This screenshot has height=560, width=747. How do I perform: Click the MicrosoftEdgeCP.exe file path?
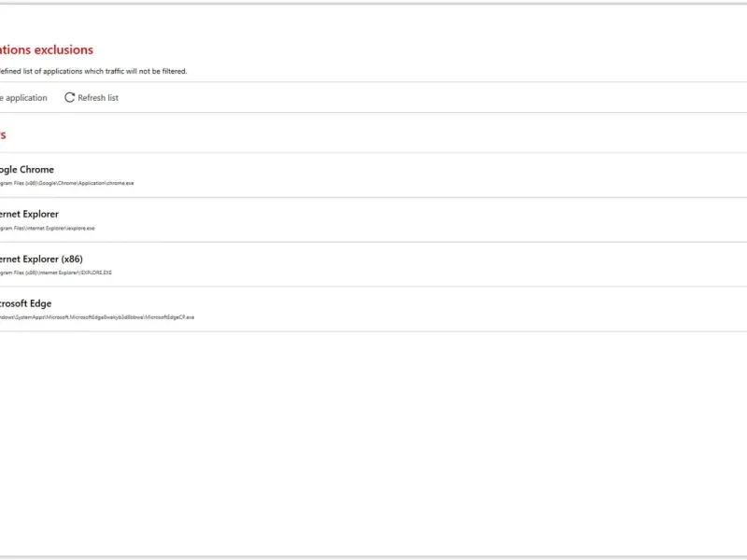(97, 317)
